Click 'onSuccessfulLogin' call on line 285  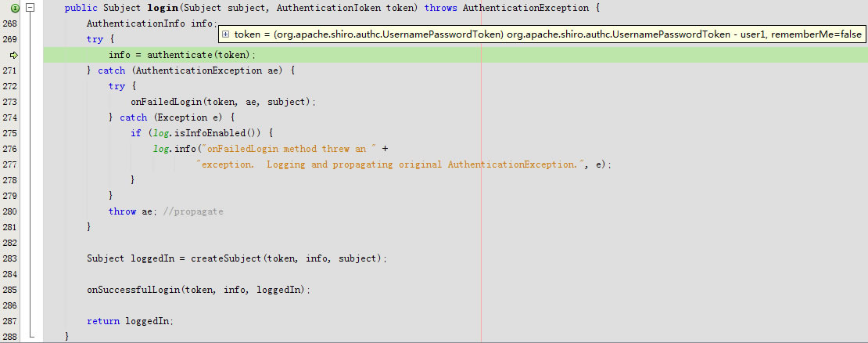pyautogui.click(x=134, y=290)
